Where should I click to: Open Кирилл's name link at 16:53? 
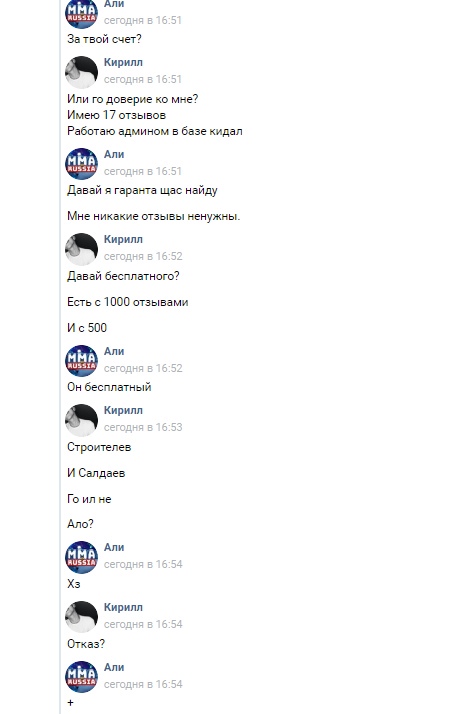(x=123, y=410)
